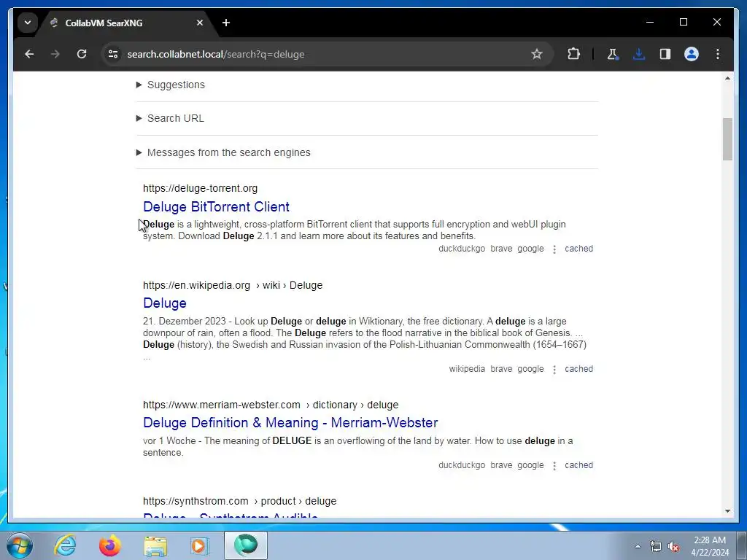This screenshot has height=560, width=747.
Task: Click the en.wikipedia.org result URL
Action: click(x=233, y=285)
